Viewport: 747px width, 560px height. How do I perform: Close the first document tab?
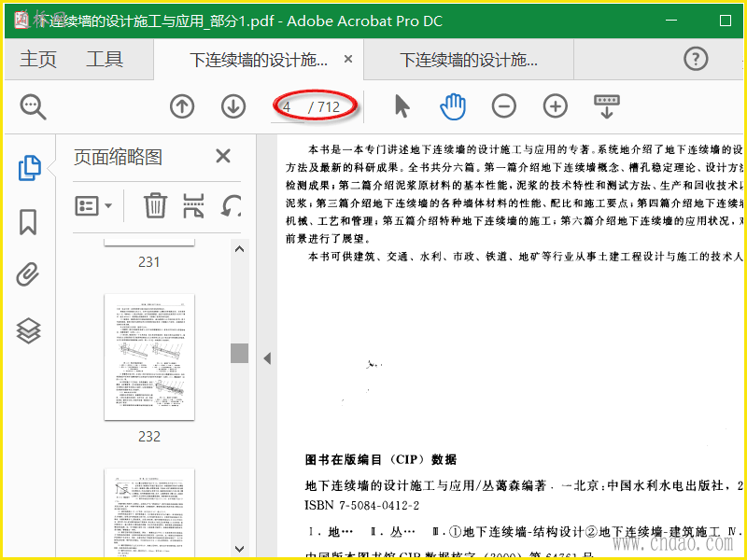pyautogui.click(x=348, y=59)
